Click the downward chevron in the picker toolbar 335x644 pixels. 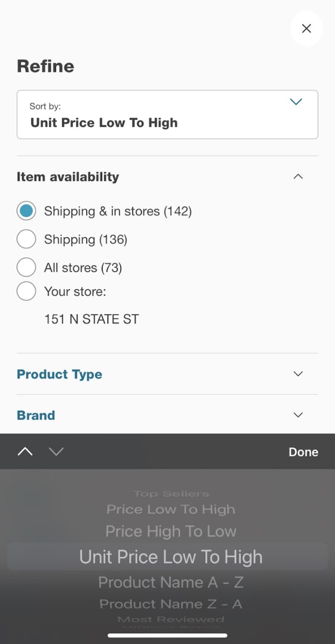pos(56,451)
